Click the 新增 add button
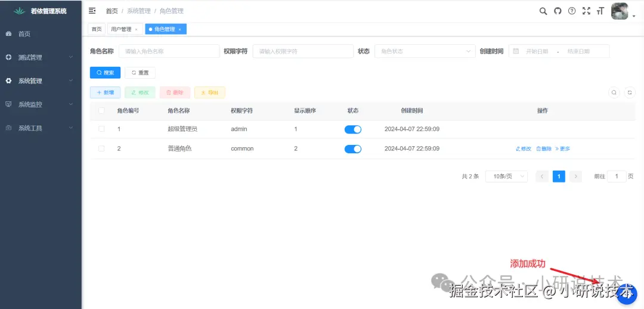Image resolution: width=644 pixels, height=309 pixels. 105,92
